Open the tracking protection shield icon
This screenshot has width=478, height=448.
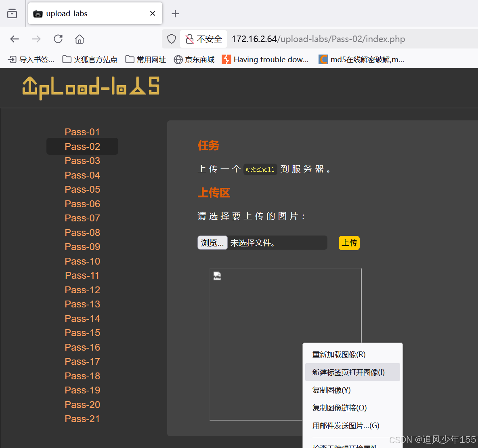(171, 39)
